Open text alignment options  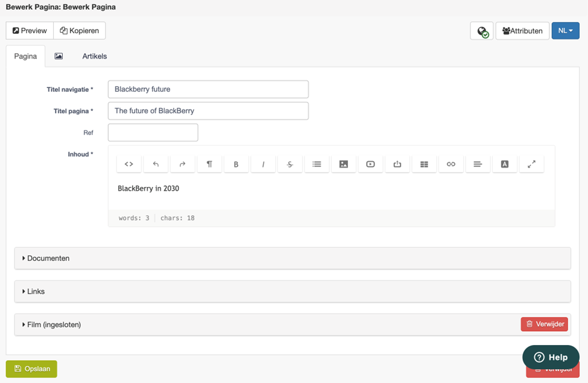click(x=478, y=164)
